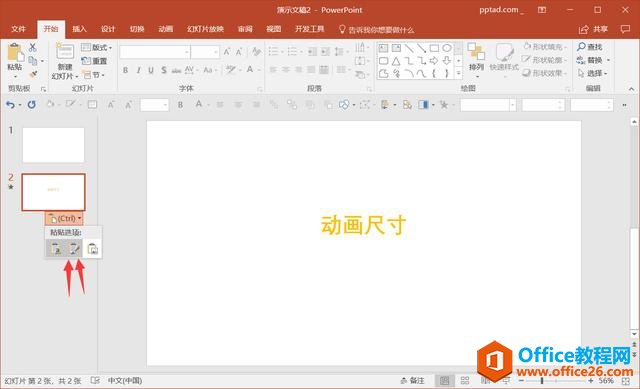This screenshot has height=389, width=640.
Task: Open the comments speech bubble icon
Action: pyautogui.click(x=625, y=29)
